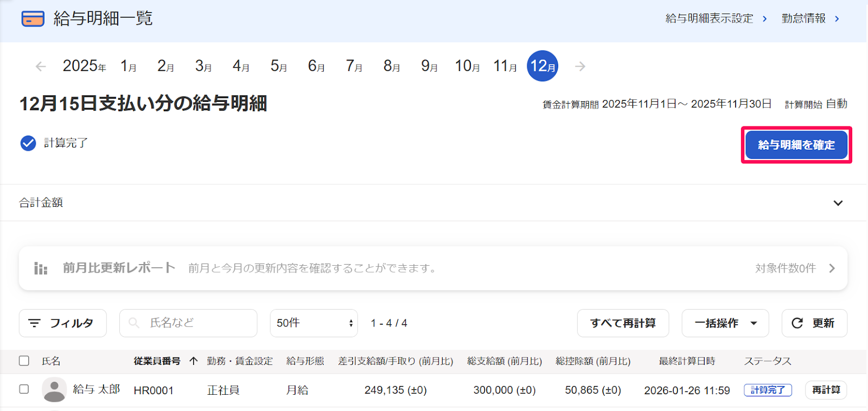Open the 50件 page size dropdown
The image size is (868, 411).
point(314,323)
